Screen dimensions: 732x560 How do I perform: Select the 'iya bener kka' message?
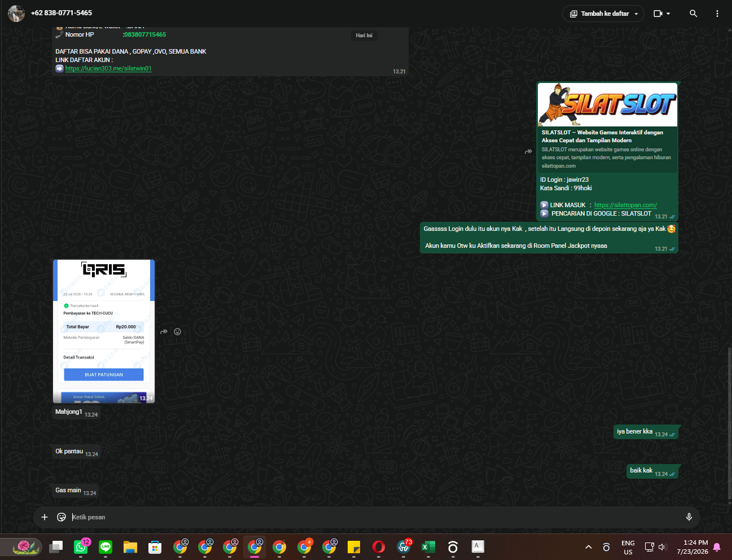click(646, 432)
